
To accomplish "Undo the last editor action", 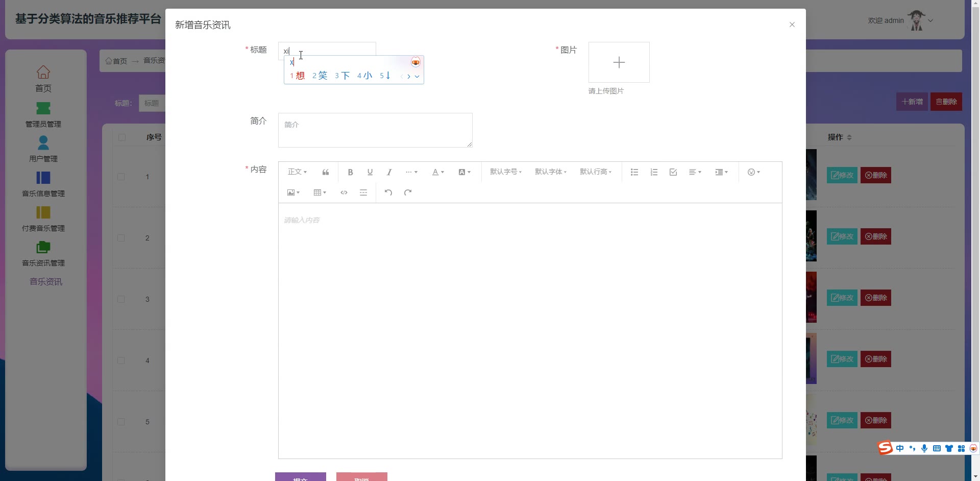I will pyautogui.click(x=388, y=193).
